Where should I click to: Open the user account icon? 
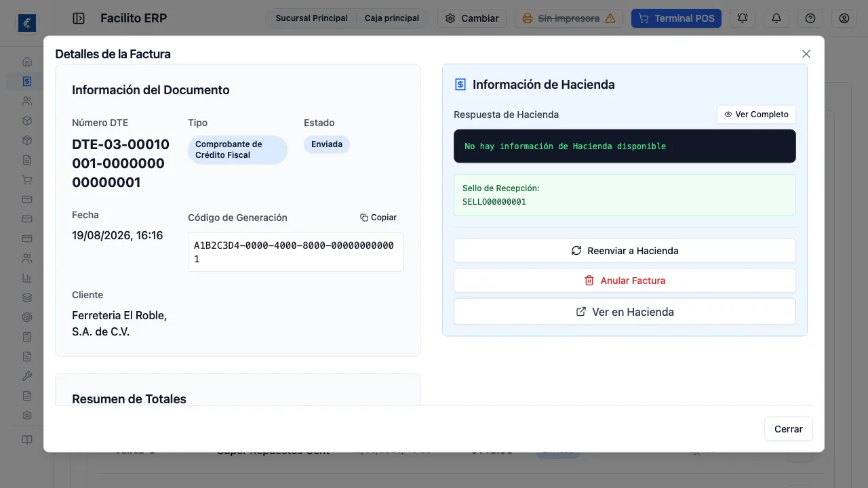(x=844, y=18)
